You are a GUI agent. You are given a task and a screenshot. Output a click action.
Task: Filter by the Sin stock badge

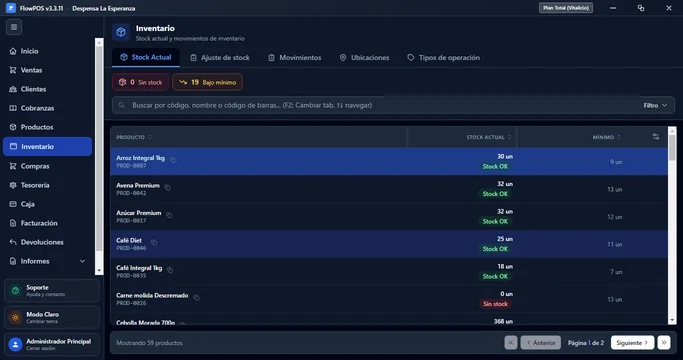pyautogui.click(x=141, y=82)
